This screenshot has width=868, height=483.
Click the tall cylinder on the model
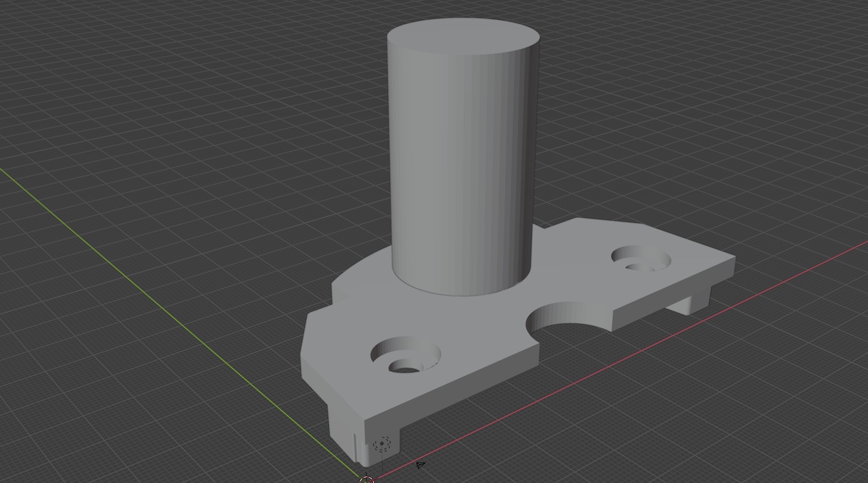(462, 156)
